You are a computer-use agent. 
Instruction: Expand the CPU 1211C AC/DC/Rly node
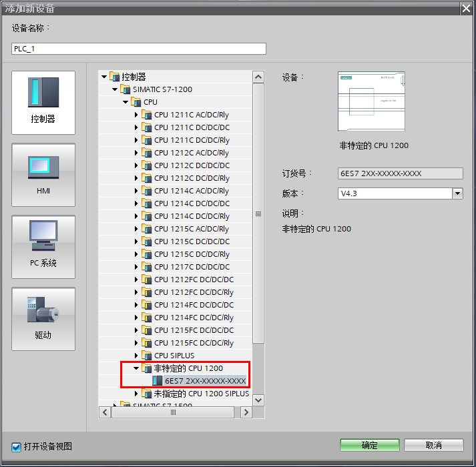coord(136,115)
